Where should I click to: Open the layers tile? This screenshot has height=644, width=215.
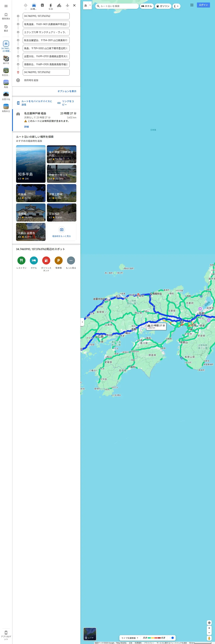click(90, 634)
